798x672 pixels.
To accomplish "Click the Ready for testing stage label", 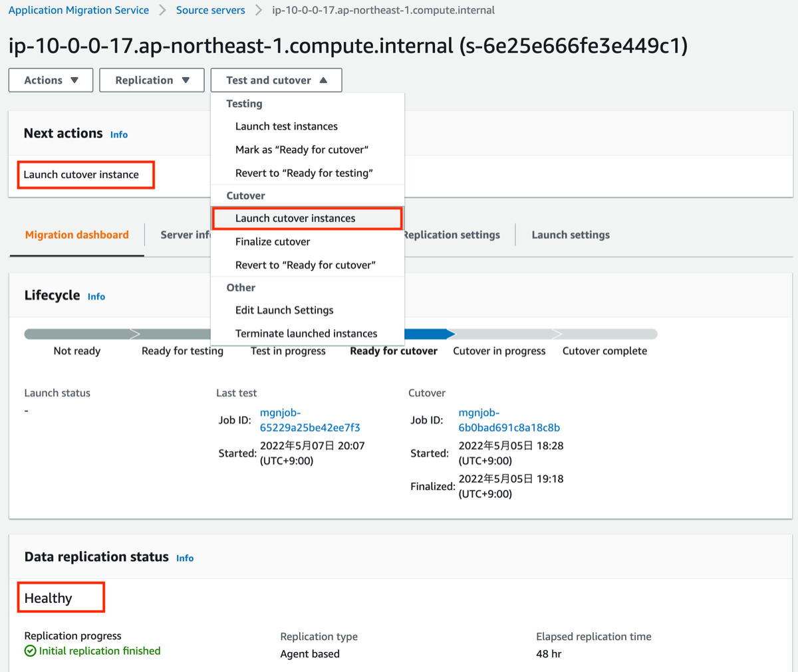I will pyautogui.click(x=182, y=351).
